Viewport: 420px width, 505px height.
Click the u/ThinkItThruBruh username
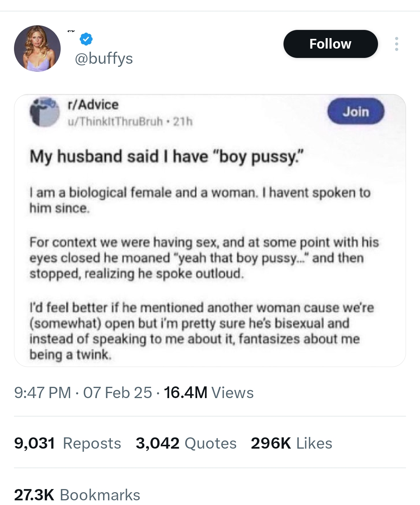(115, 122)
